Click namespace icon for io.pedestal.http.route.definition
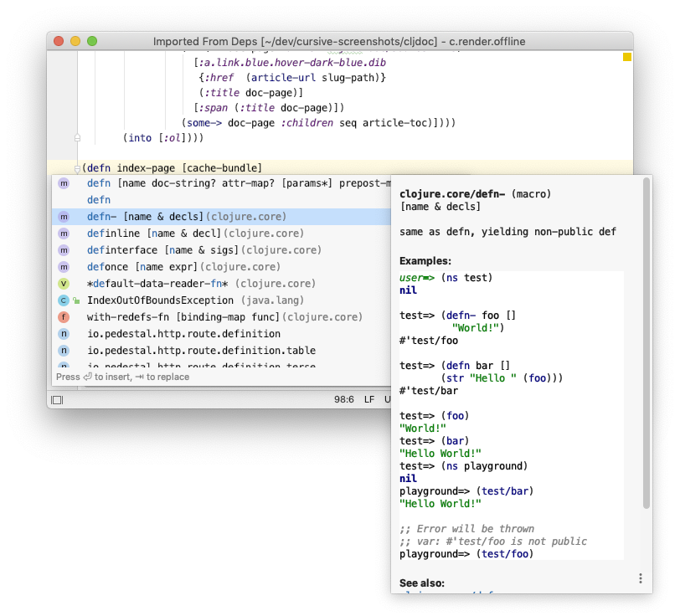The height and width of the screenshot is (616, 680). click(x=64, y=334)
